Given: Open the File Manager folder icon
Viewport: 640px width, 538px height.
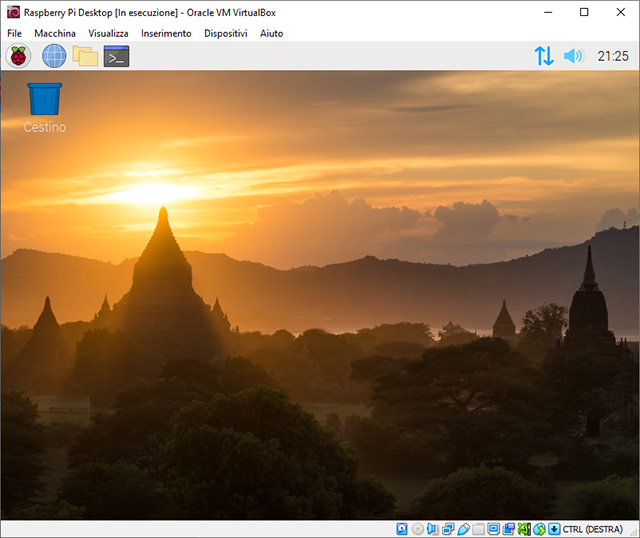Looking at the screenshot, I should click(x=85, y=56).
